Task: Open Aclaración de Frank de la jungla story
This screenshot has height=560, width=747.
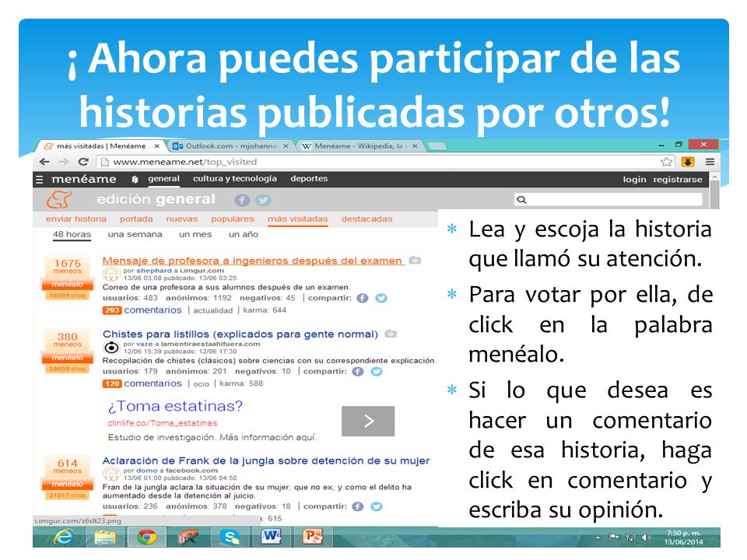Action: click(266, 461)
